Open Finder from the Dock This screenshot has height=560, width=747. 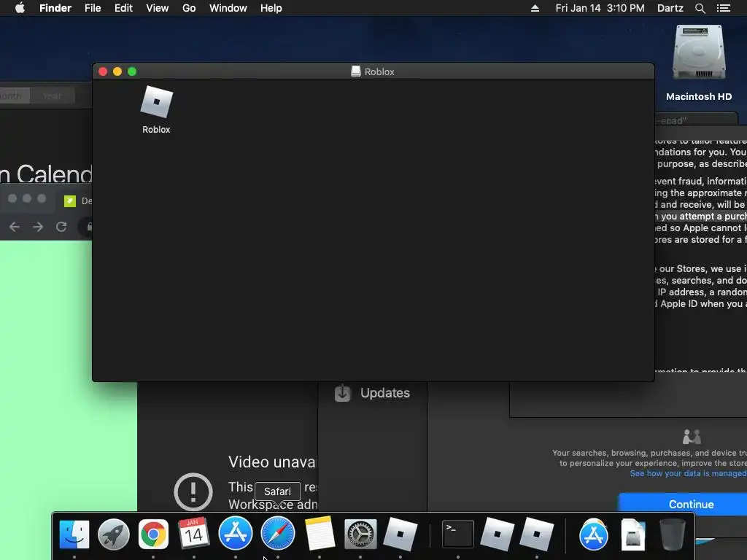(74, 534)
